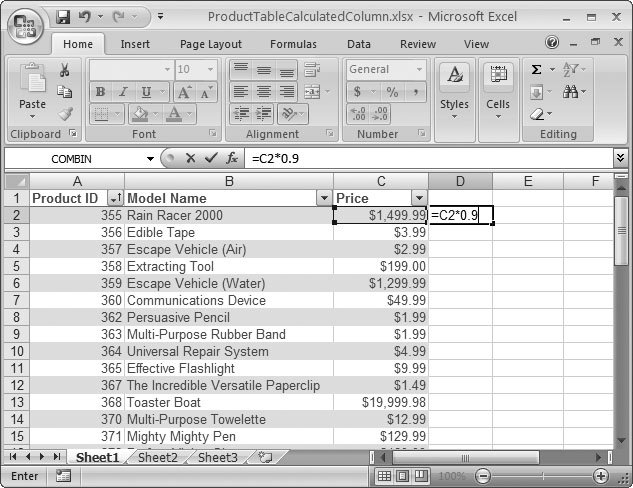Open the Formulas ribbon tab

(x=293, y=44)
